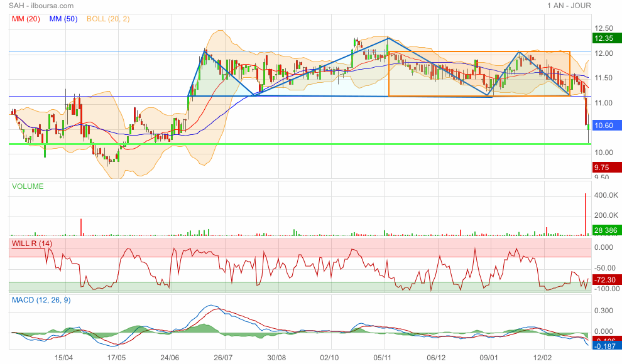Select the -50.00 Williams R axis label

(x=606, y=268)
